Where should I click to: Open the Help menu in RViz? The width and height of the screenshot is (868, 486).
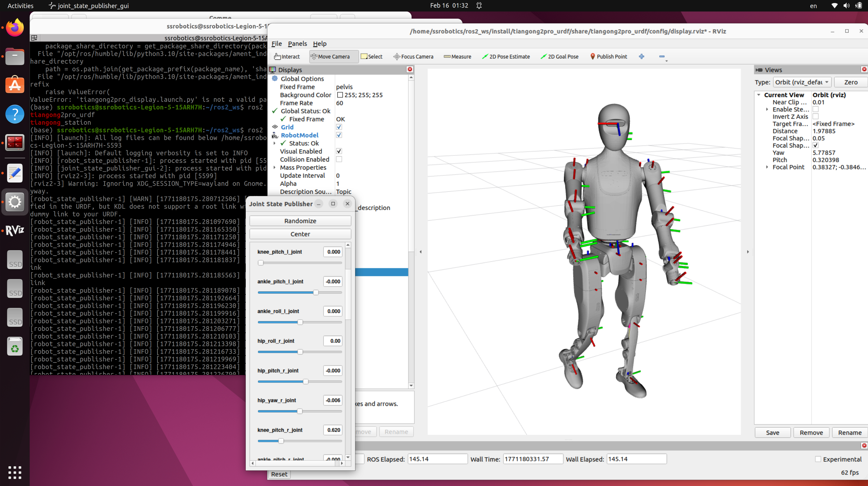[x=319, y=43]
